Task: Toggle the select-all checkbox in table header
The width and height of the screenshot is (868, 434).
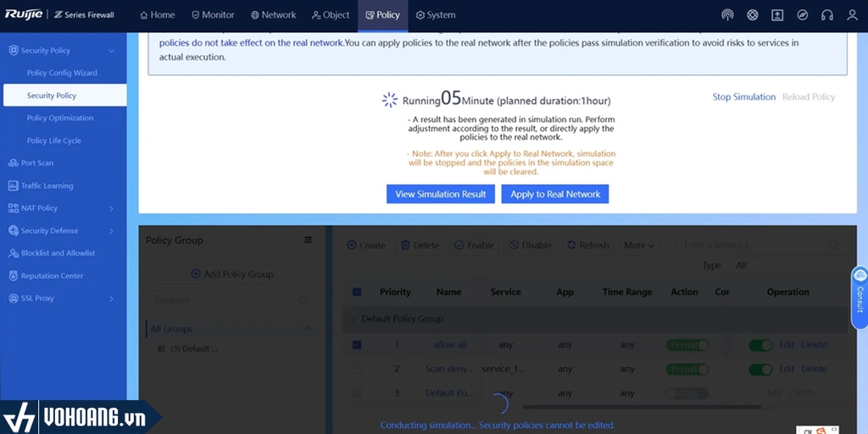Action: 357,292
